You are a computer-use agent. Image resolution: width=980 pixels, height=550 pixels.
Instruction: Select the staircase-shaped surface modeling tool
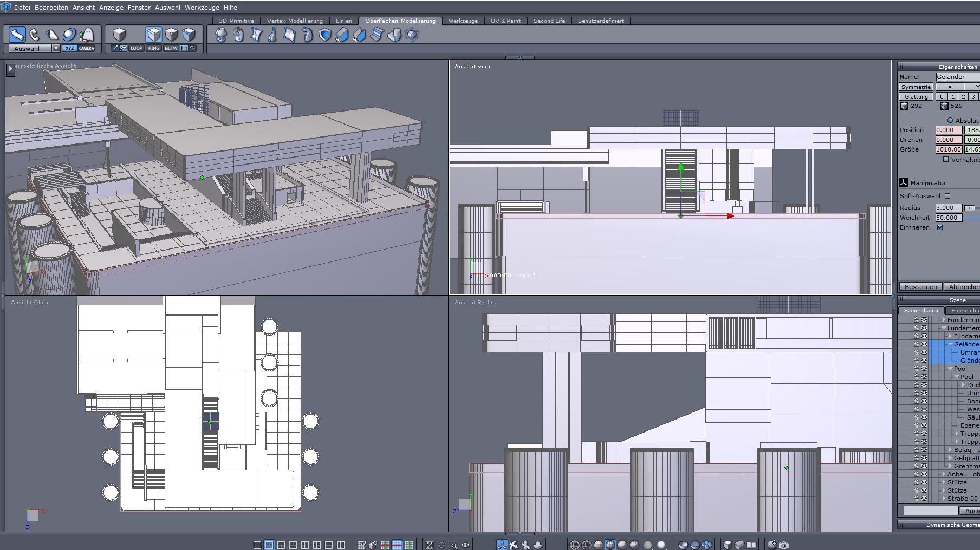click(377, 35)
